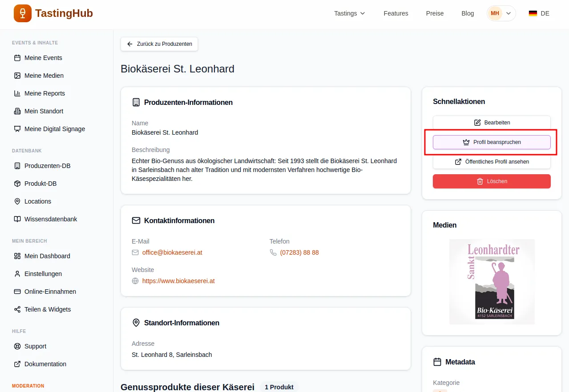The image size is (569, 392).
Task: Open the Preise menu item
Action: [x=435, y=13]
